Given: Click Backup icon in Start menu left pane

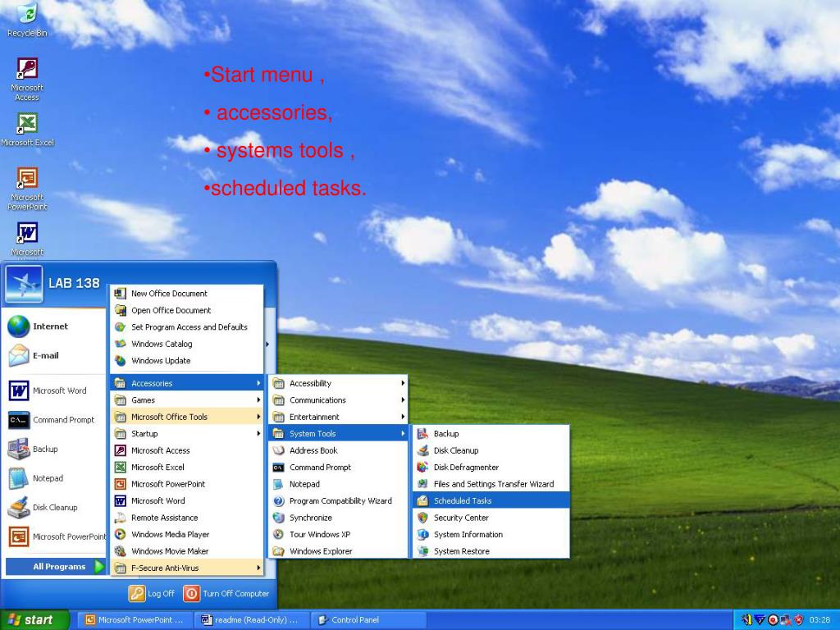Looking at the screenshot, I should pyautogui.click(x=19, y=449).
